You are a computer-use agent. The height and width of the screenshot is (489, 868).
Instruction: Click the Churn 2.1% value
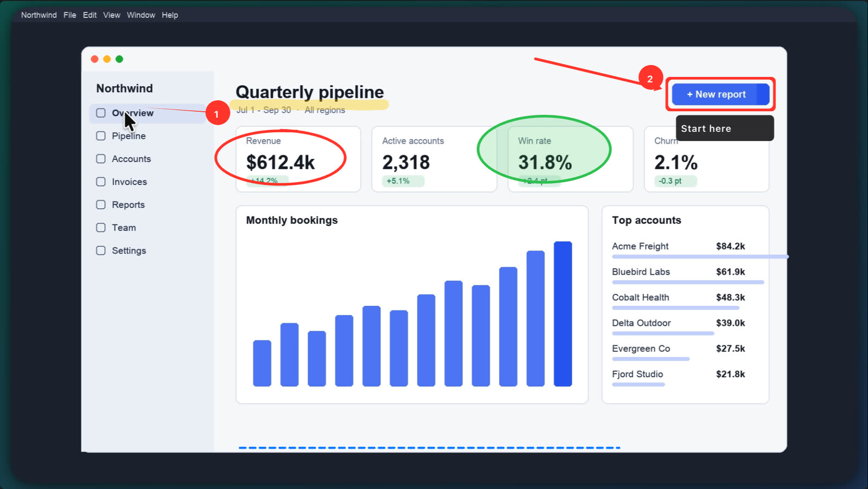[676, 162]
